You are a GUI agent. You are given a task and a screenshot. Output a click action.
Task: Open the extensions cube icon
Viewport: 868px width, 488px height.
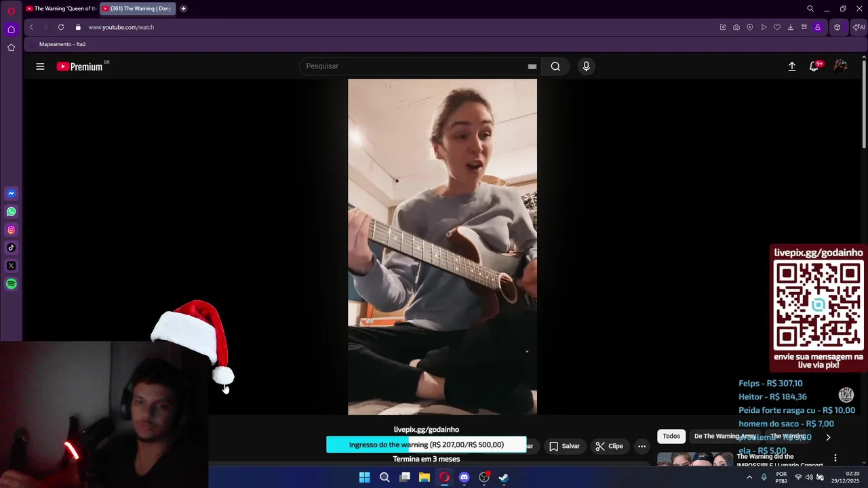pos(837,27)
